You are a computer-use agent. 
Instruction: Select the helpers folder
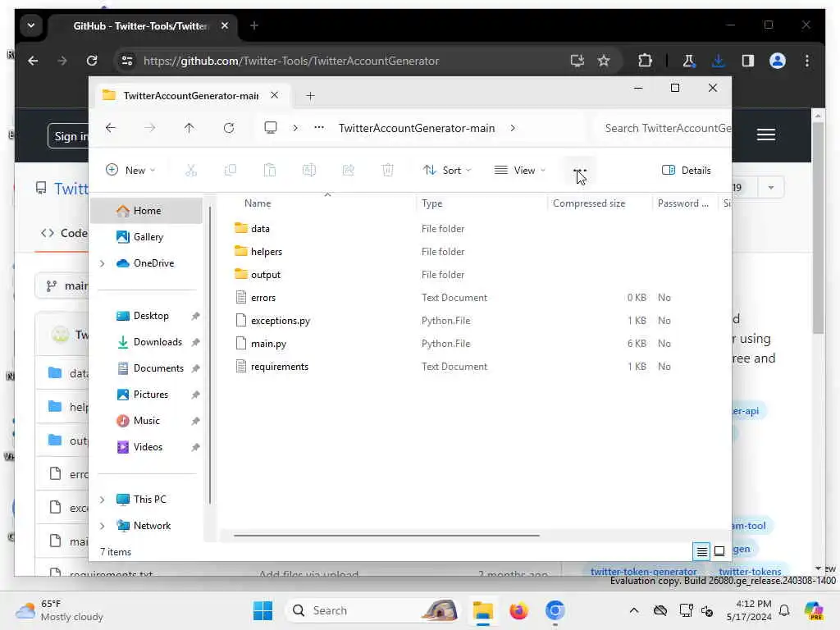267,252
